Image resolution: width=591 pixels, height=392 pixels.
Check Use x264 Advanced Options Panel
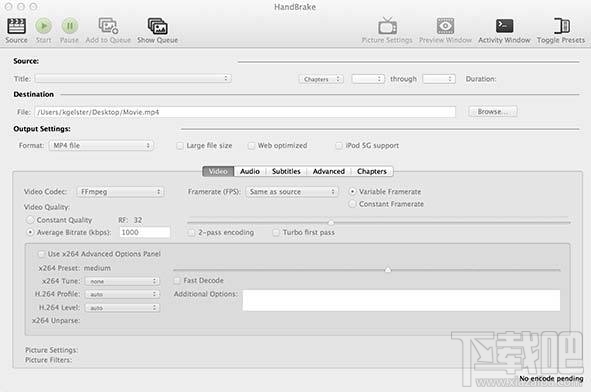click(x=41, y=254)
